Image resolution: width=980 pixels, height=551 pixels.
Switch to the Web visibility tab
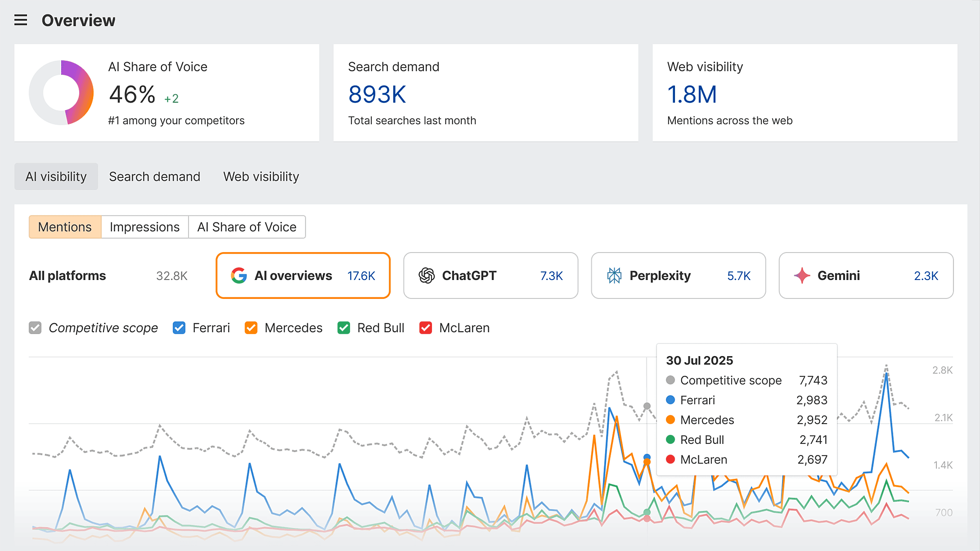coord(261,176)
